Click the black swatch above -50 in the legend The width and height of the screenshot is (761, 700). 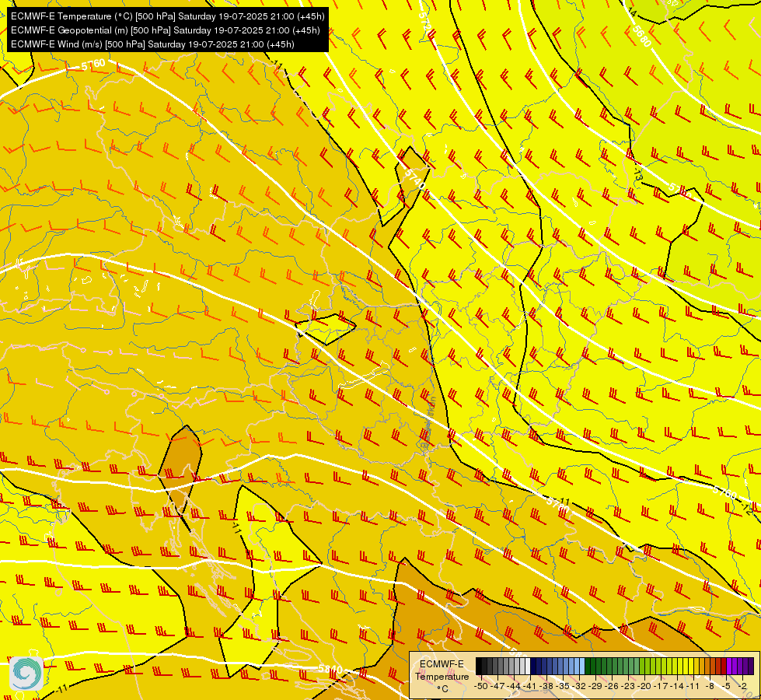click(479, 666)
